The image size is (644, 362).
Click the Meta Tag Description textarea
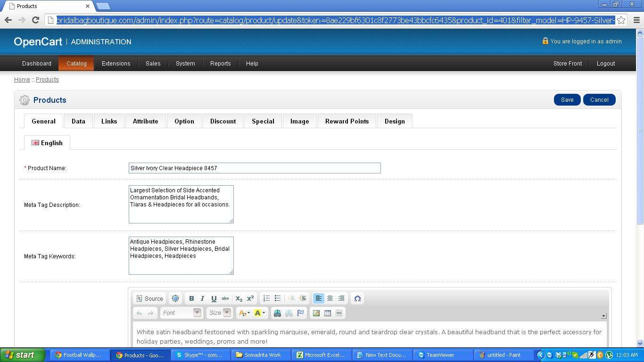(181, 204)
